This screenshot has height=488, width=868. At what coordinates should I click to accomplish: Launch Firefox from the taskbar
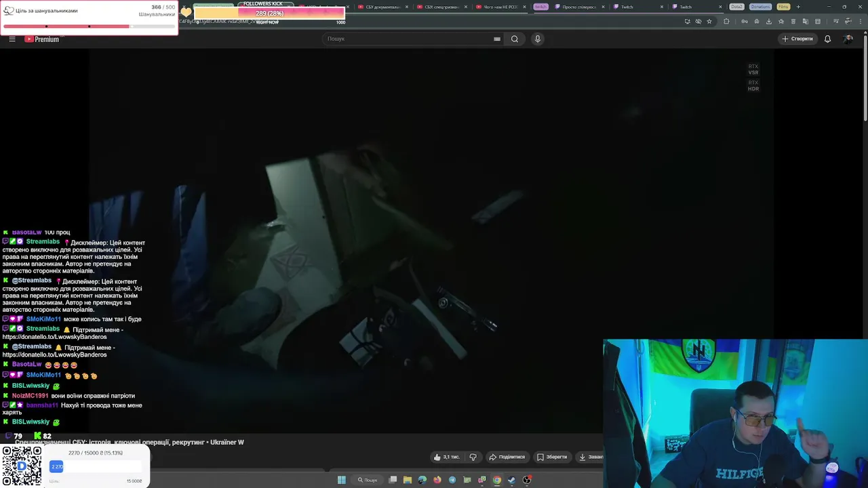point(437,480)
